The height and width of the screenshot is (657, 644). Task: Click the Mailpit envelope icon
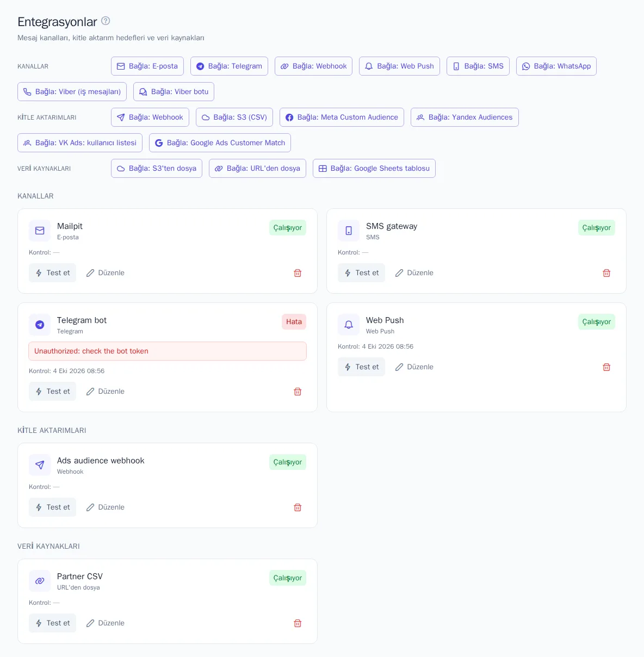pyautogui.click(x=40, y=231)
